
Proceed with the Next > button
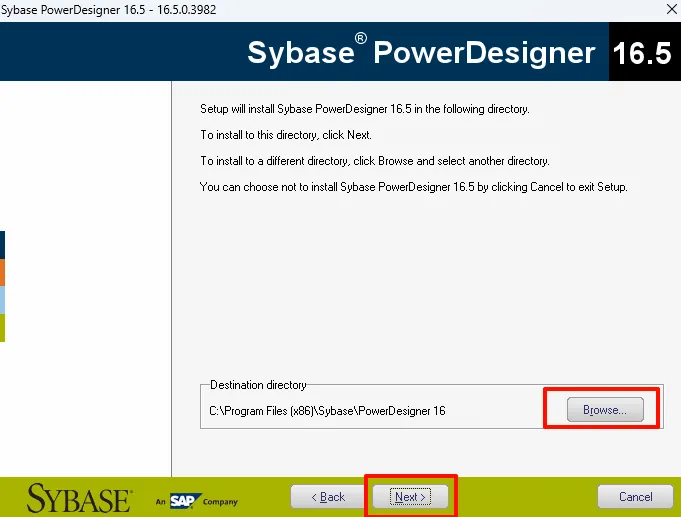pos(410,497)
